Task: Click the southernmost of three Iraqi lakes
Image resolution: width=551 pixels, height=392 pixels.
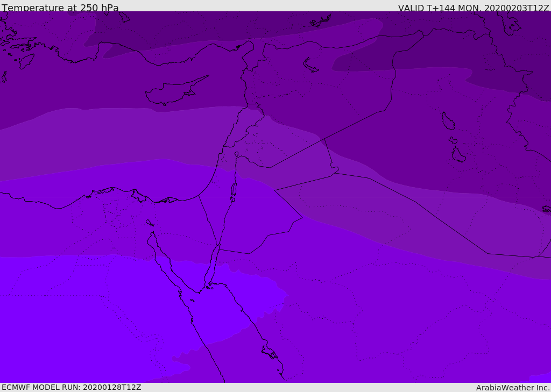Action: [x=458, y=155]
